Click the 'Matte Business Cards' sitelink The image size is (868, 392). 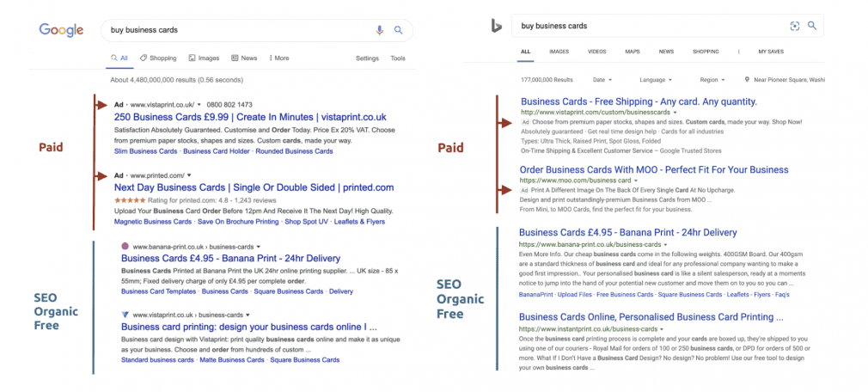click(x=232, y=360)
